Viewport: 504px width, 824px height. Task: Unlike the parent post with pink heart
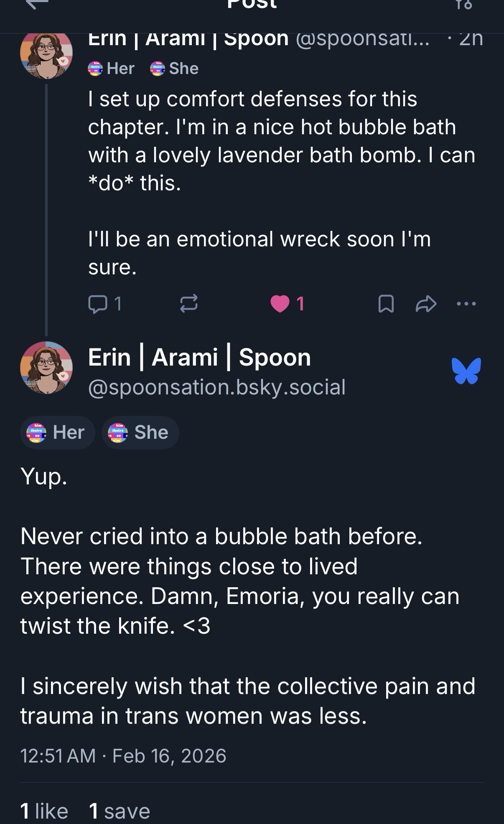pos(280,304)
